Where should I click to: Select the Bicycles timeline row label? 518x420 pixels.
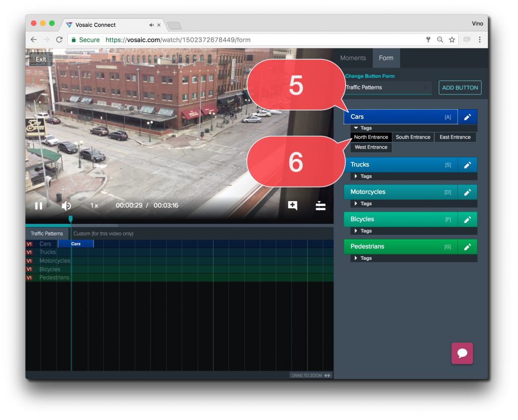coord(50,269)
